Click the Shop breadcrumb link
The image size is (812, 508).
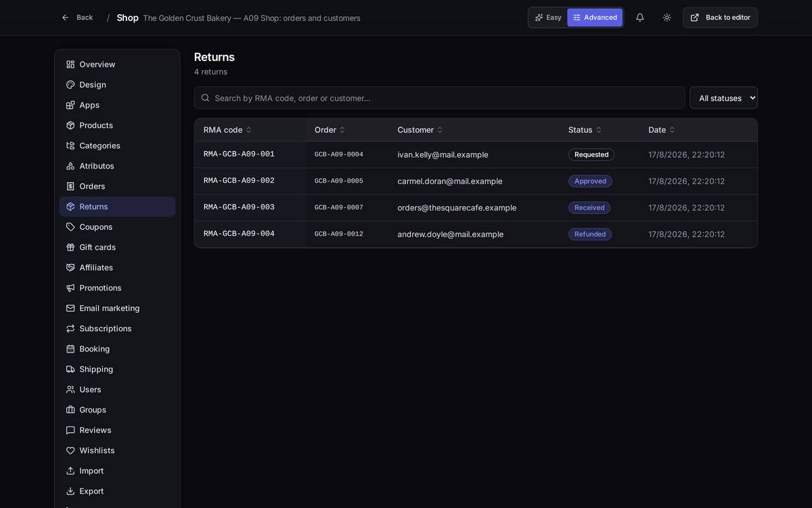[x=127, y=18]
